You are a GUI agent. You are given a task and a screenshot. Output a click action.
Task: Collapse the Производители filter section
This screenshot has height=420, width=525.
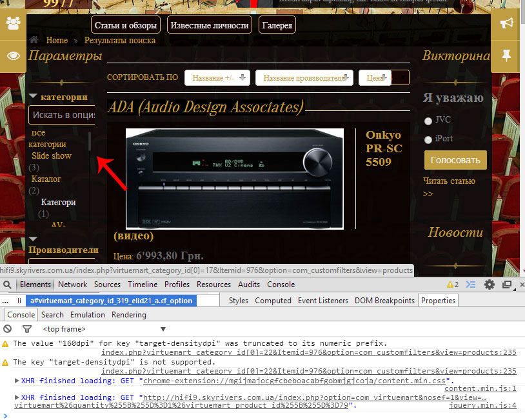pos(33,239)
